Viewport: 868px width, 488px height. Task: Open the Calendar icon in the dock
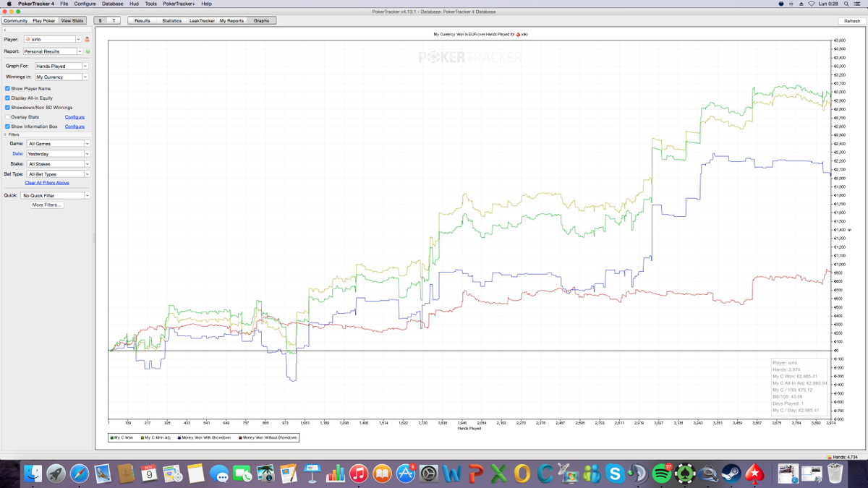point(150,474)
